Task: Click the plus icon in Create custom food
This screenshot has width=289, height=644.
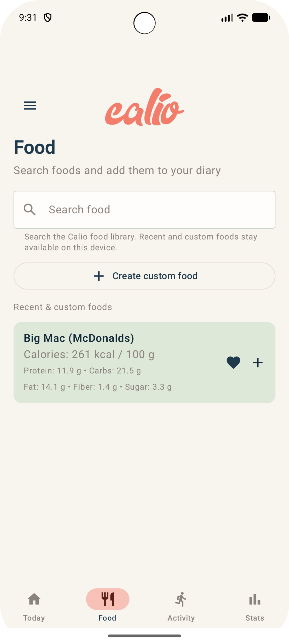Action: [x=99, y=276]
